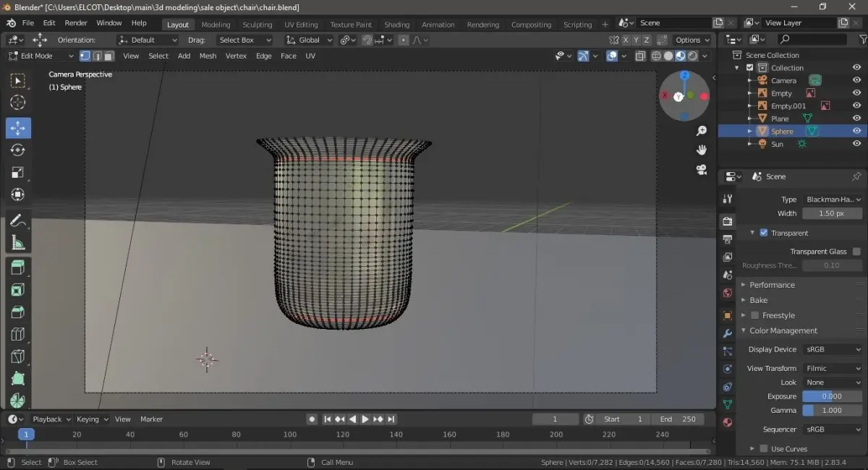Viewport: 868px width, 470px height.
Task: Open the File menu
Action: point(27,23)
